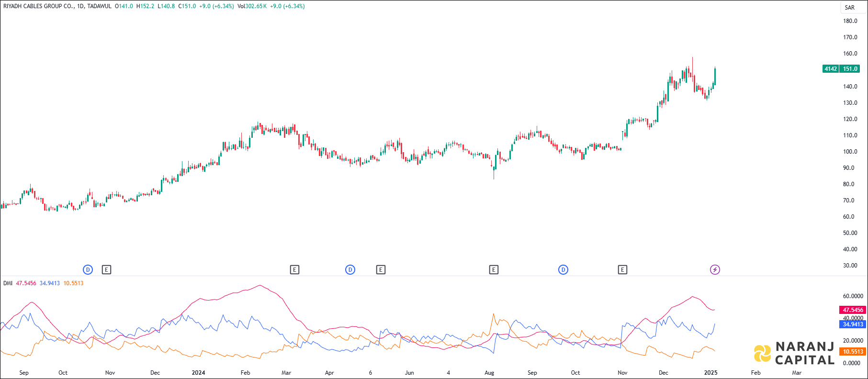
Task: Click the green 4142 ticker label
Action: tap(831, 69)
